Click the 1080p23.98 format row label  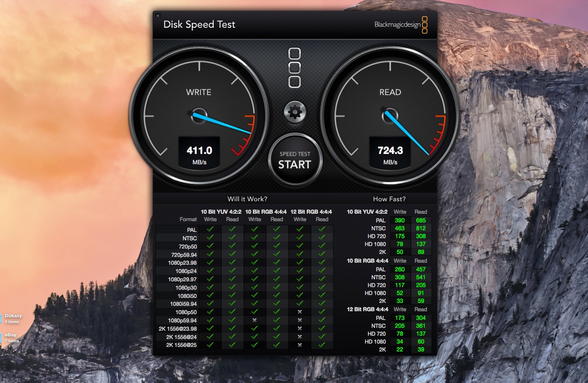pos(182,263)
